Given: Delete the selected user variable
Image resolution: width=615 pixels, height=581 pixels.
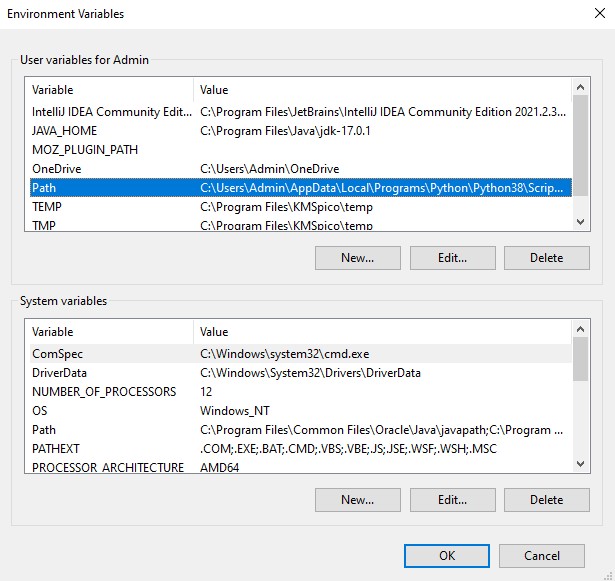Looking at the screenshot, I should pyautogui.click(x=547, y=258).
